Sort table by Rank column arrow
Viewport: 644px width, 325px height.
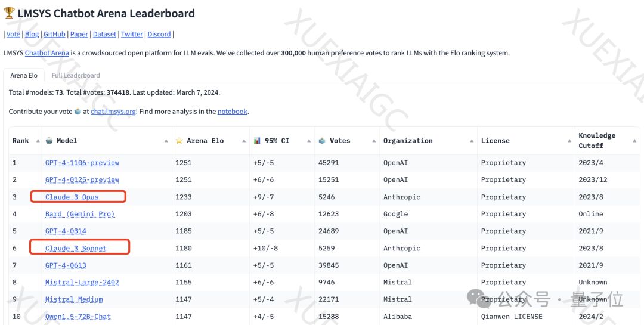[x=38, y=141]
